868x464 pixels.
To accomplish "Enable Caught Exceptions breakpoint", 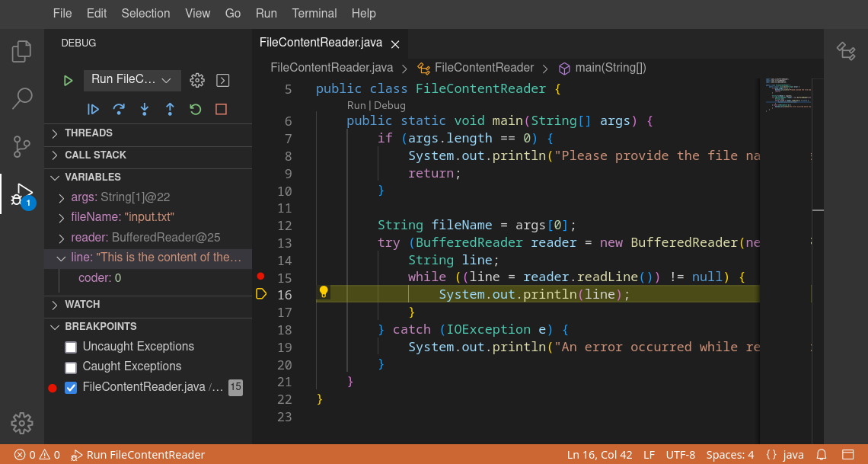I will (x=71, y=366).
